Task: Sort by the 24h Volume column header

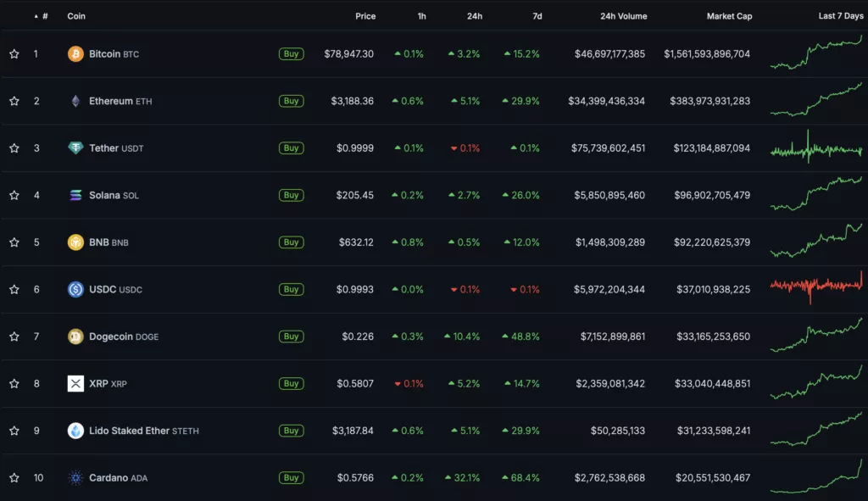Action: click(x=623, y=16)
